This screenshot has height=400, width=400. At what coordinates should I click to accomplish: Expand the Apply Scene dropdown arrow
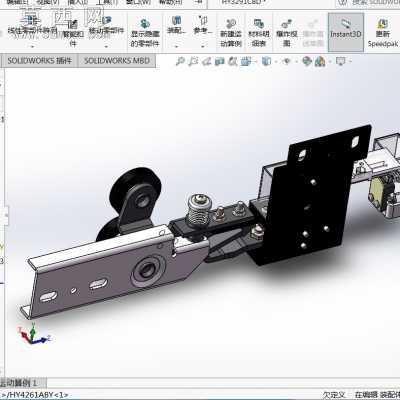pyautogui.click(x=330, y=62)
